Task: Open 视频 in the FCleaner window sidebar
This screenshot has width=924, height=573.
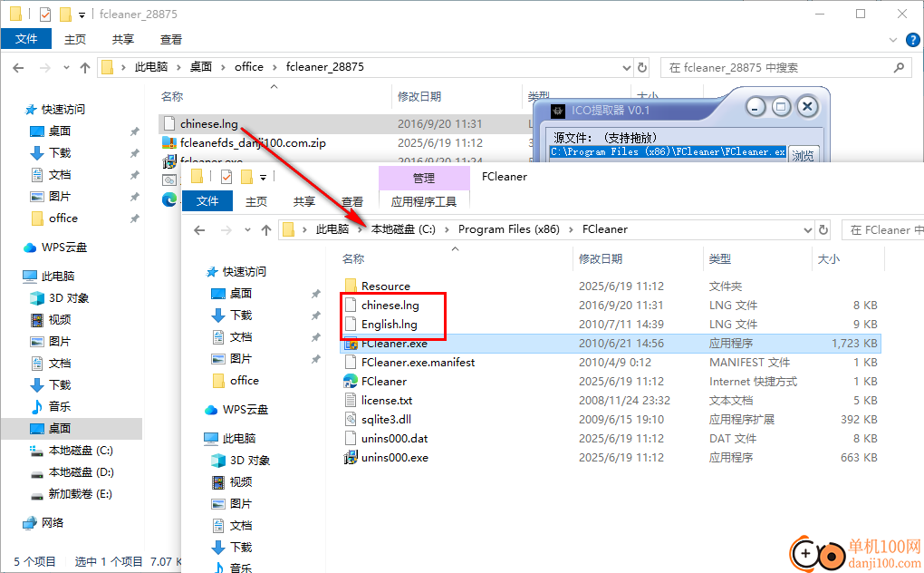Action: [240, 482]
